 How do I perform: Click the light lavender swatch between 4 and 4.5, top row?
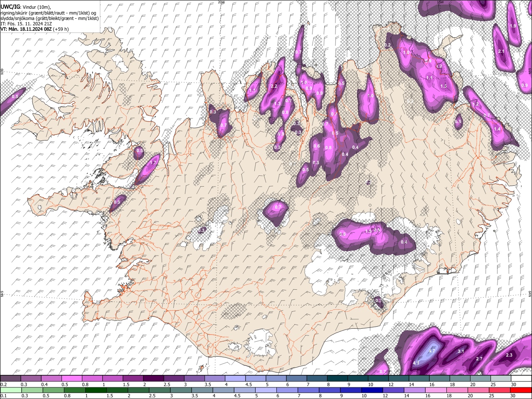tap(235, 378)
